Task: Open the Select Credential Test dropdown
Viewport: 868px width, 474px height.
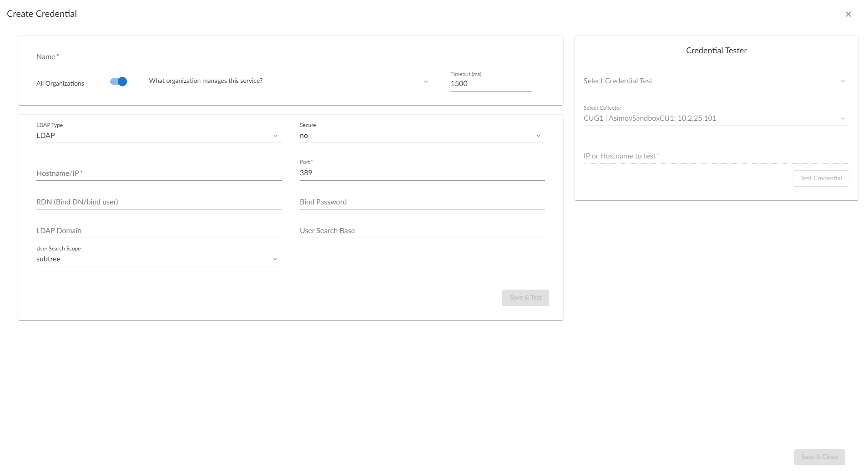Action: point(716,81)
